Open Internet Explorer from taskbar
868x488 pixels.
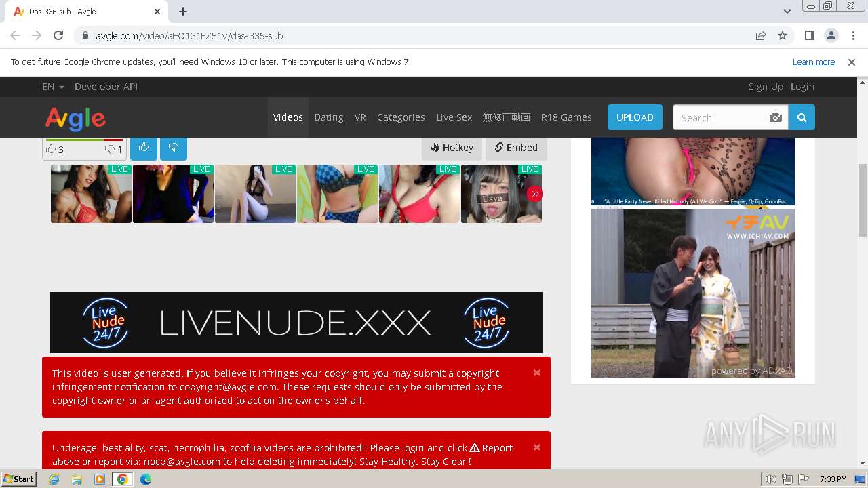[x=54, y=479]
